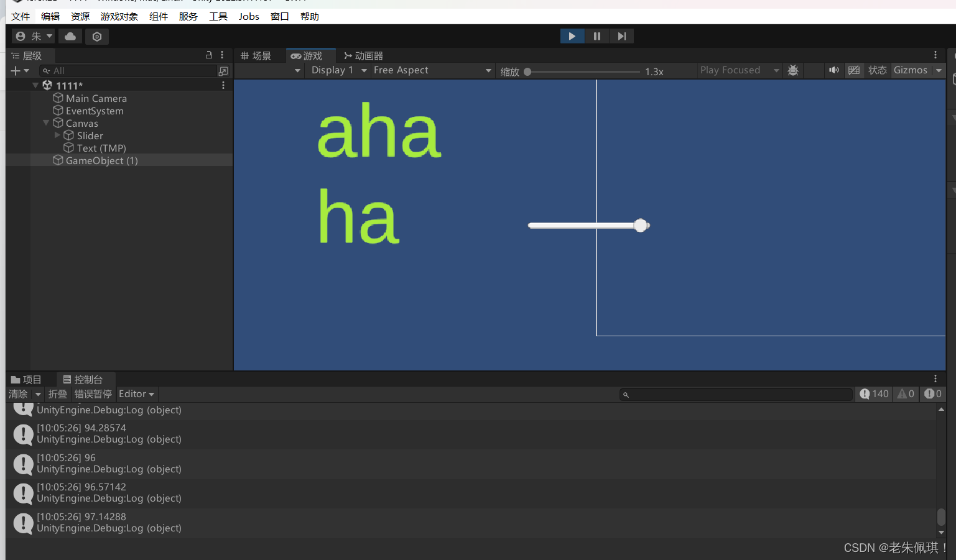Toggle Hierarchy panel lock icon
Viewport: 956px width, 560px height.
point(209,55)
